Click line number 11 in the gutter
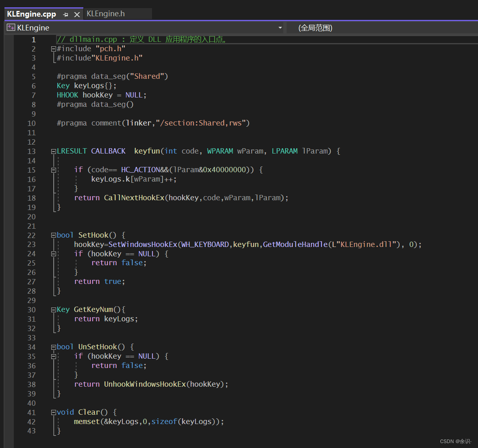The height and width of the screenshot is (448, 478). [31, 133]
